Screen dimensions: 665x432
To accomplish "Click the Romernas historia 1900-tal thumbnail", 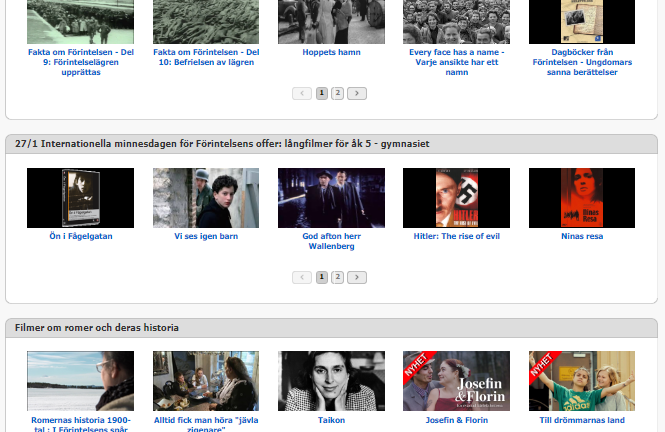I will [x=81, y=381].
